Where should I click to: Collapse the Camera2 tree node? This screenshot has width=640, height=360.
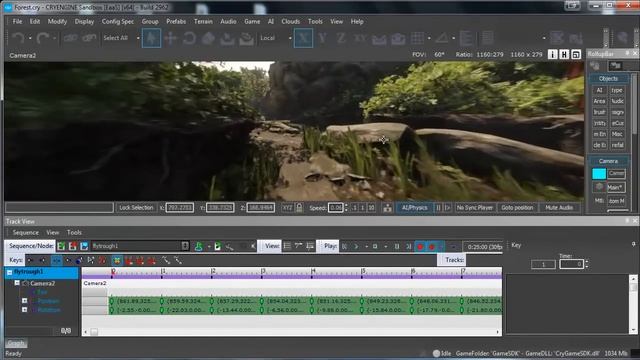[x=17, y=282]
